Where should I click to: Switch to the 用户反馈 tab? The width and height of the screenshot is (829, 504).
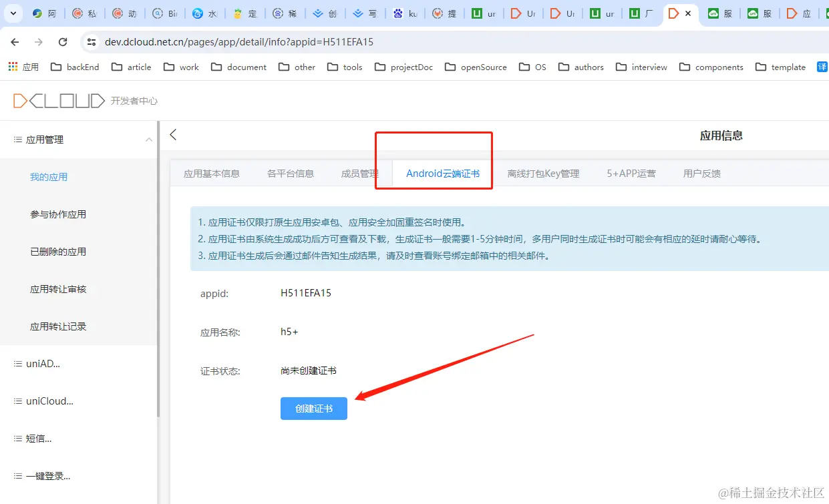(702, 174)
